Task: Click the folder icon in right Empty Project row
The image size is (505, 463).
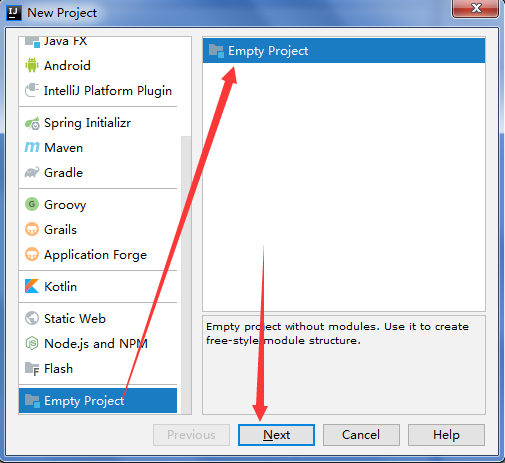Action: pyautogui.click(x=216, y=51)
